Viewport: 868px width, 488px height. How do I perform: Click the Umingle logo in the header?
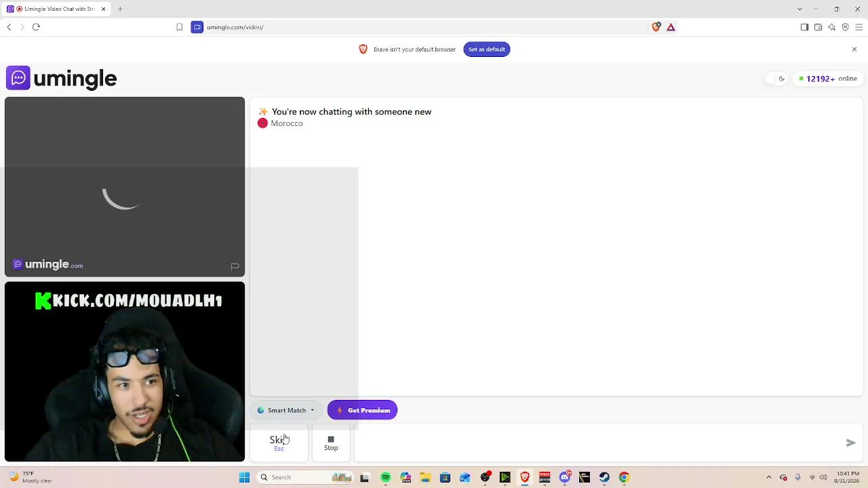pyautogui.click(x=62, y=78)
